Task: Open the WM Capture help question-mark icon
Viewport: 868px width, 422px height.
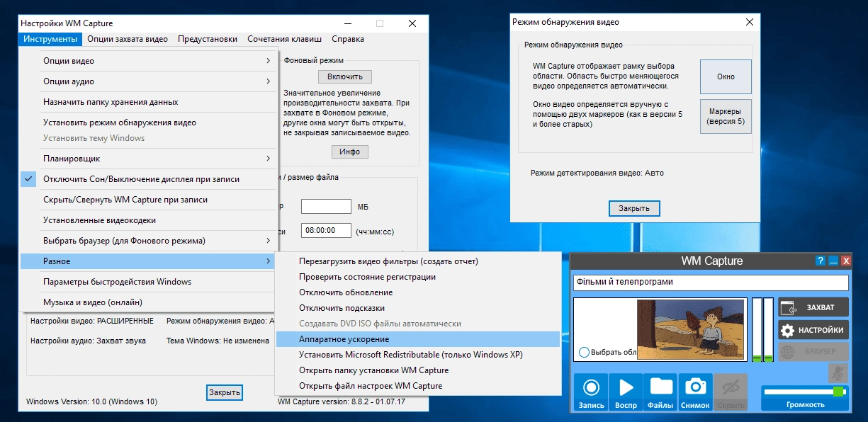Action: (821, 261)
